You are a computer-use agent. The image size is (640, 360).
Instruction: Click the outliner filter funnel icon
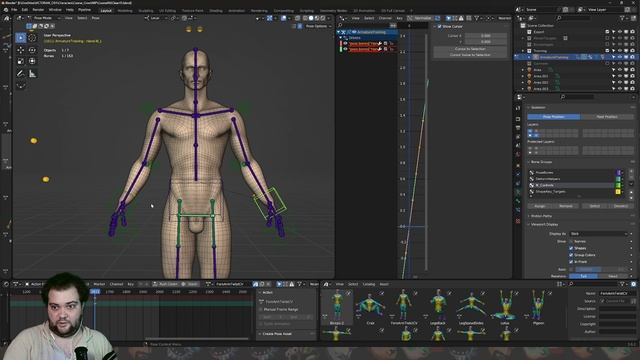tap(623, 18)
